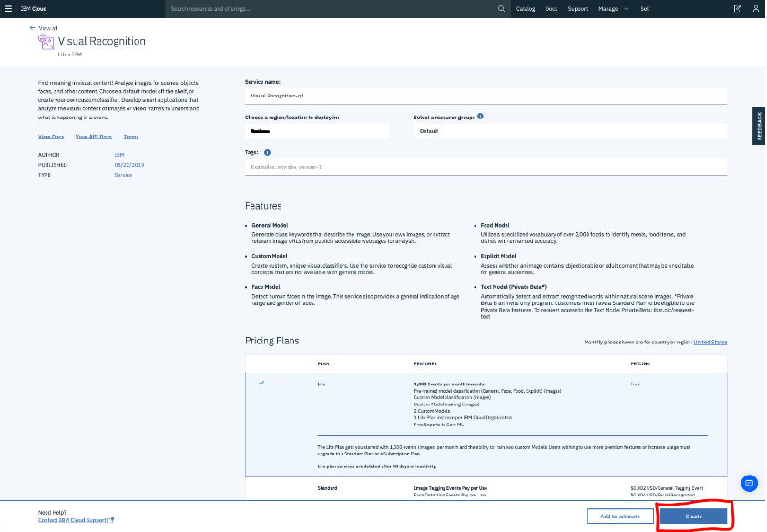
Task: Open the Terms link
Action: tap(130, 137)
